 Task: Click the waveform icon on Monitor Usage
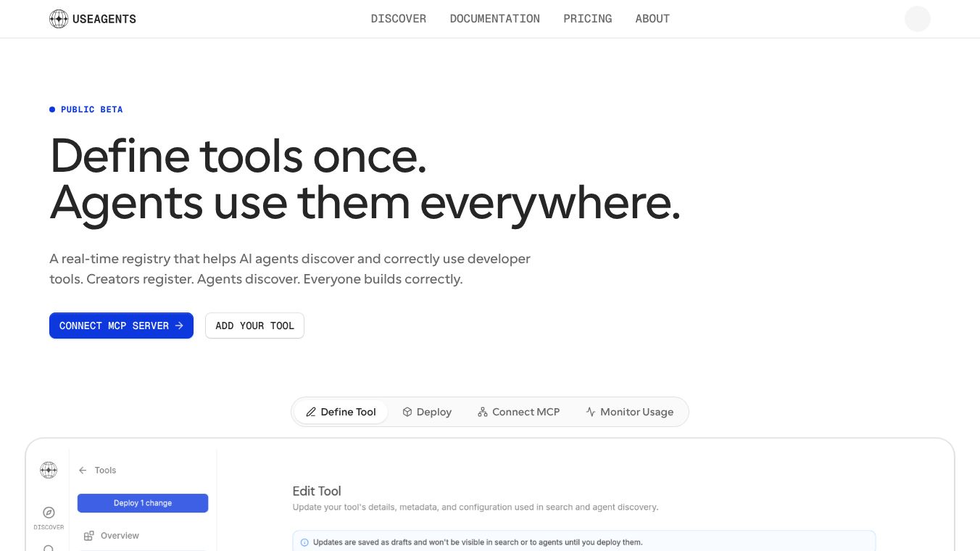[590, 412]
